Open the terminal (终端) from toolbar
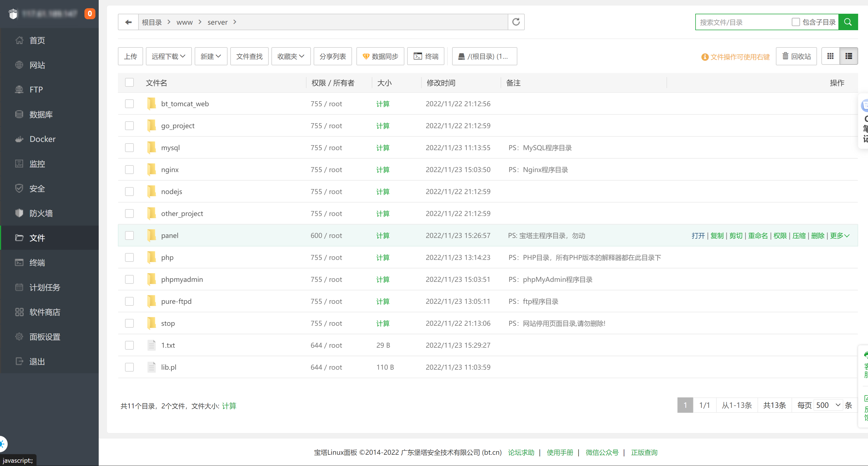This screenshot has width=868, height=466. click(426, 56)
